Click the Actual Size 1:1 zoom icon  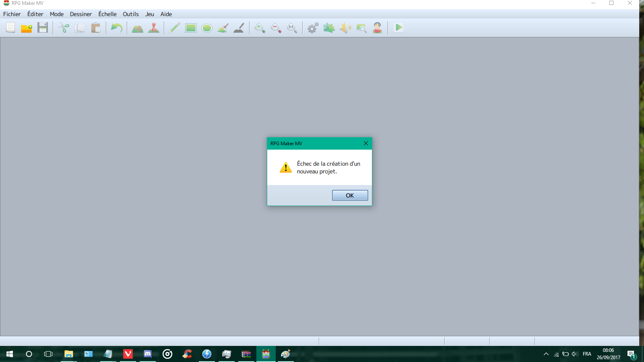click(x=292, y=28)
